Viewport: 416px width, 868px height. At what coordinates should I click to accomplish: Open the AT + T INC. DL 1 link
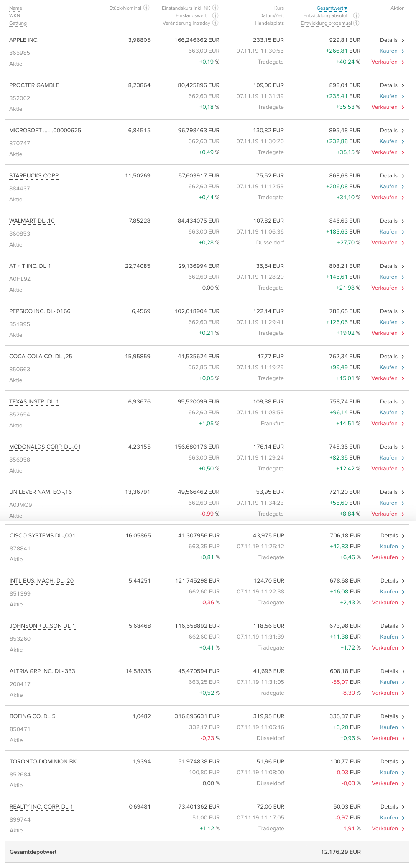tap(30, 266)
